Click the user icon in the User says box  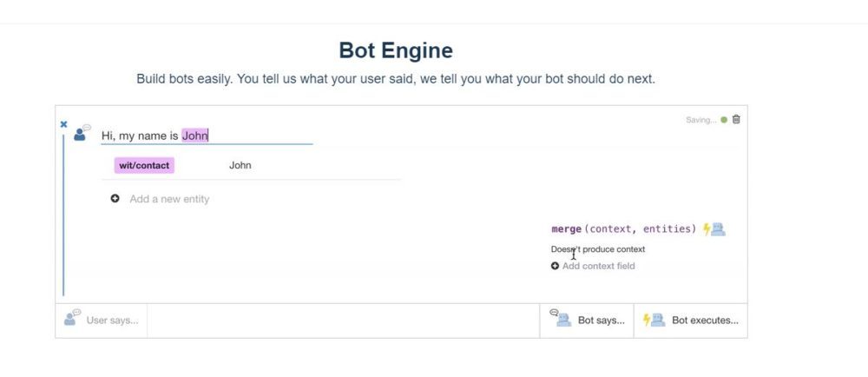[x=72, y=319]
